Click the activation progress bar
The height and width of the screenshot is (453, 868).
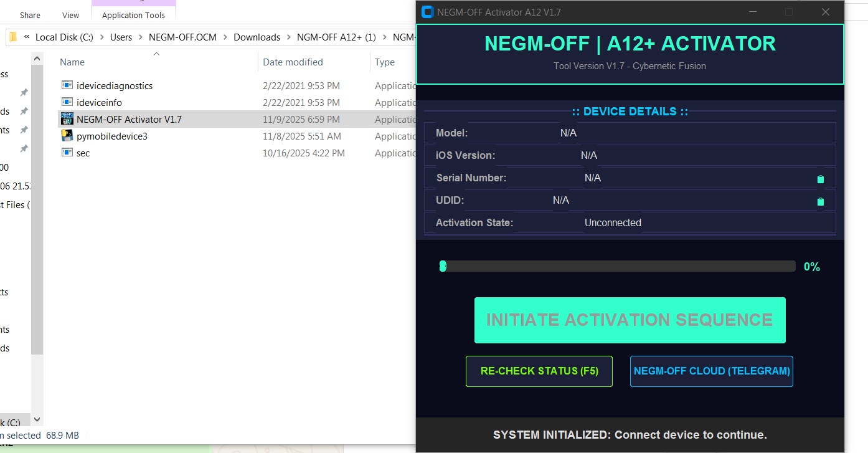point(618,267)
